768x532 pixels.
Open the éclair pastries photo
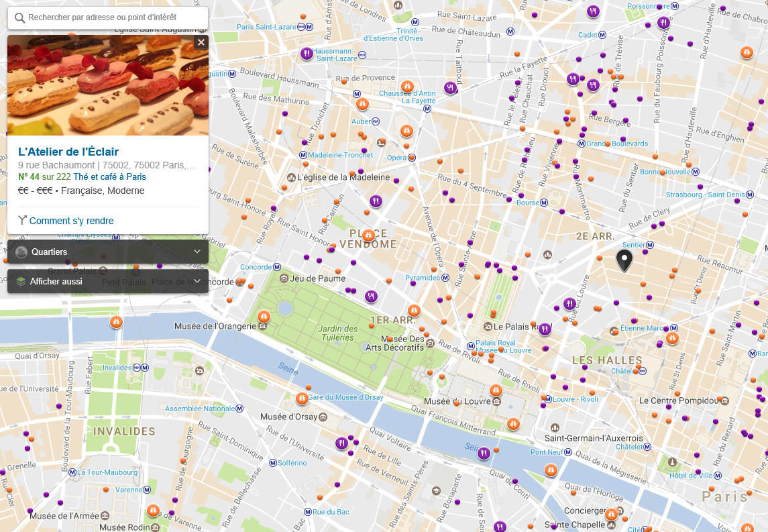pos(108,85)
